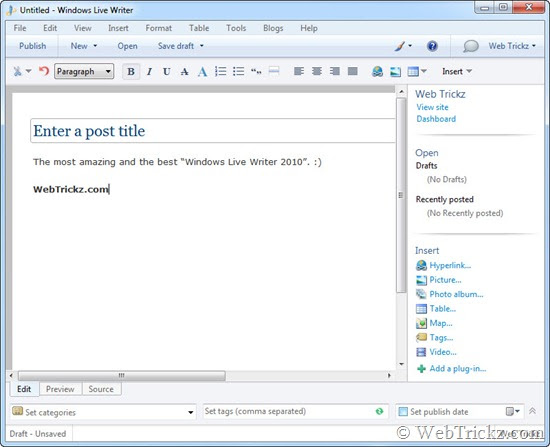The height and width of the screenshot is (447, 550).
Task: Open the Edit menu
Action: (x=50, y=28)
